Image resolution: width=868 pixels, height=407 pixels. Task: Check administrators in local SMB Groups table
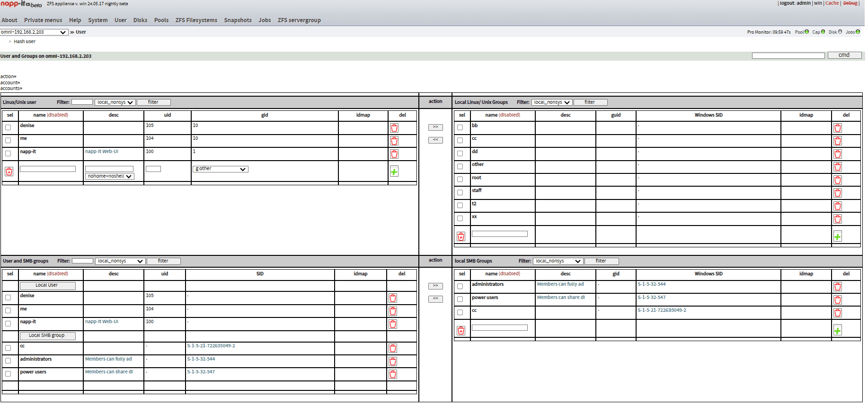(x=460, y=286)
